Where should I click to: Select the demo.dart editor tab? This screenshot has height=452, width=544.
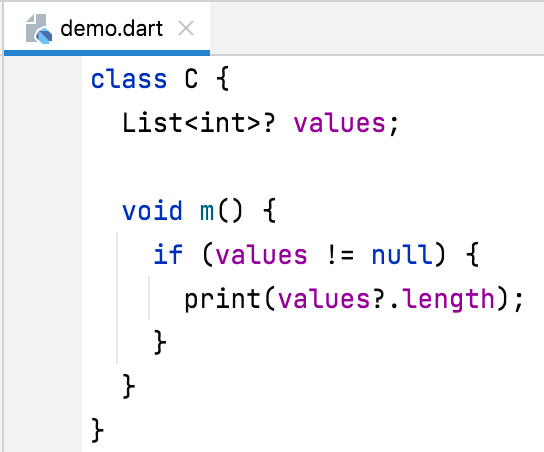click(107, 28)
